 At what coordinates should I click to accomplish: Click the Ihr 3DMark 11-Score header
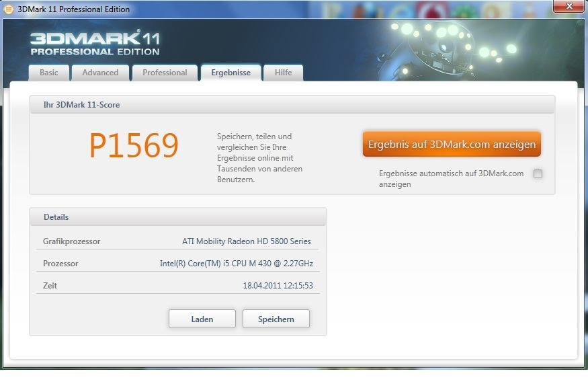pos(292,105)
